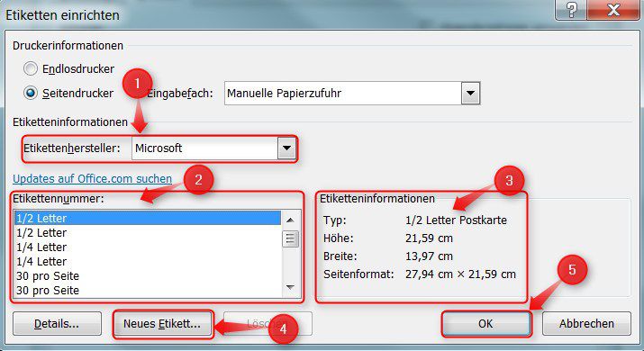Select the Seitendrucker radio button
The height and width of the screenshot is (351, 644).
coord(31,93)
